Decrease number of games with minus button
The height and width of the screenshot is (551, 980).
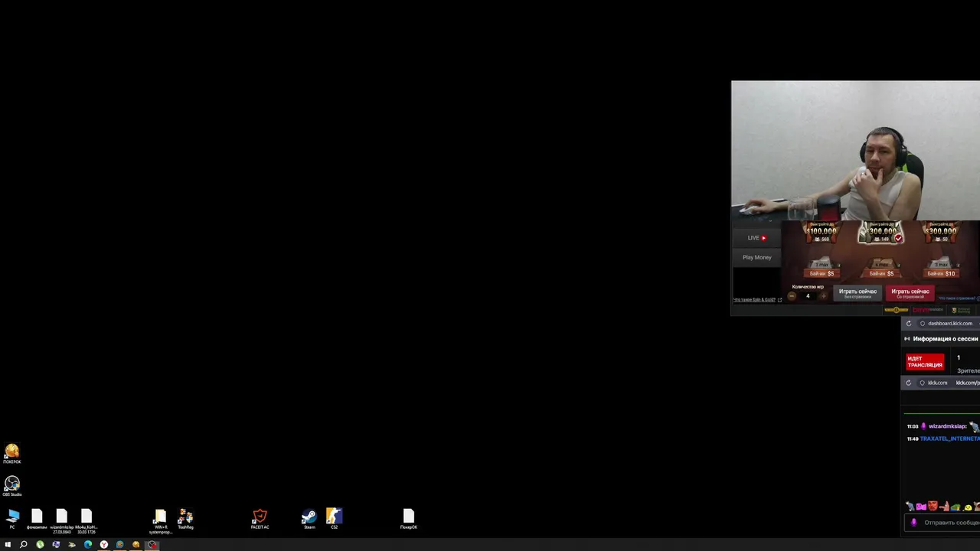tap(792, 296)
